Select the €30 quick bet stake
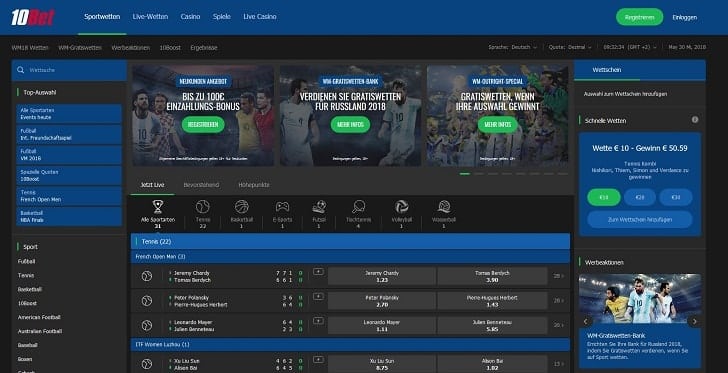 point(676,197)
